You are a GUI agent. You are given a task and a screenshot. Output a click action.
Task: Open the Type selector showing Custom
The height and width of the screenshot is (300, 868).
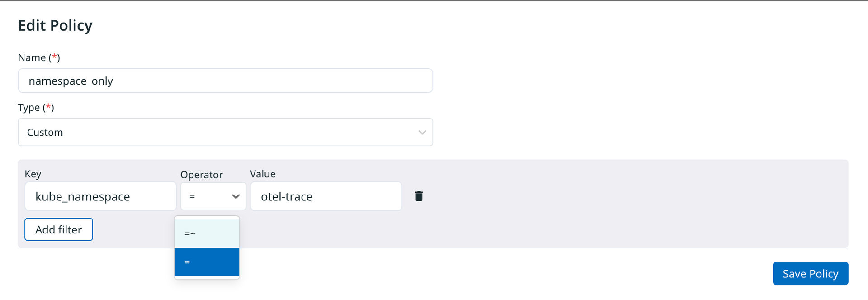coord(225,132)
